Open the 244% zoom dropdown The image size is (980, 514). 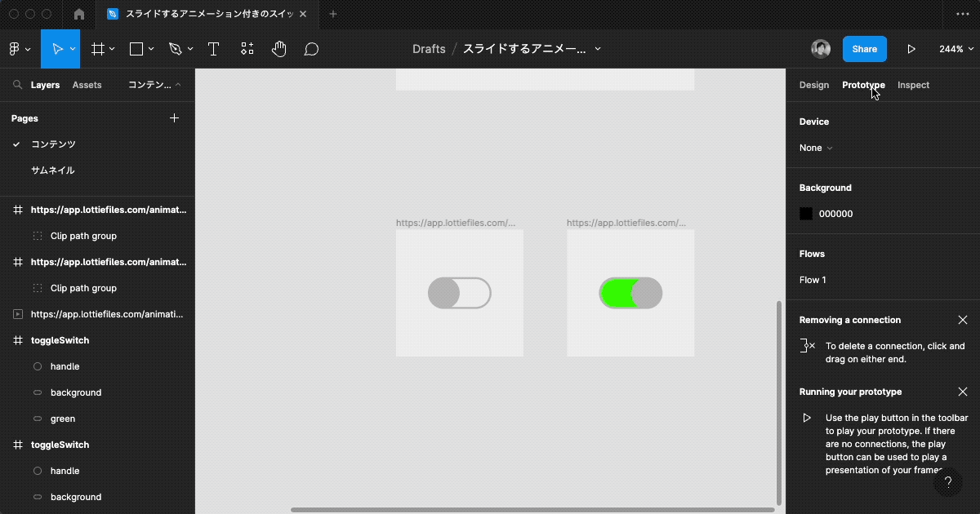[x=955, y=49]
